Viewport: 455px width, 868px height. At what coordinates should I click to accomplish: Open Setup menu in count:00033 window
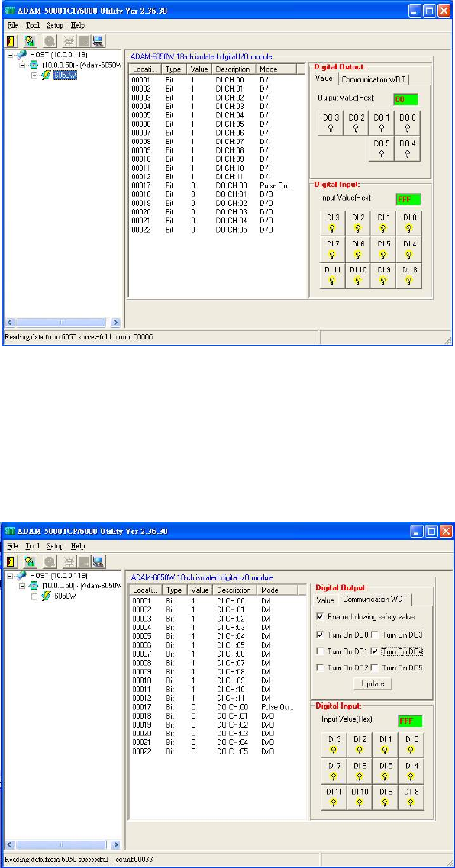point(55,546)
